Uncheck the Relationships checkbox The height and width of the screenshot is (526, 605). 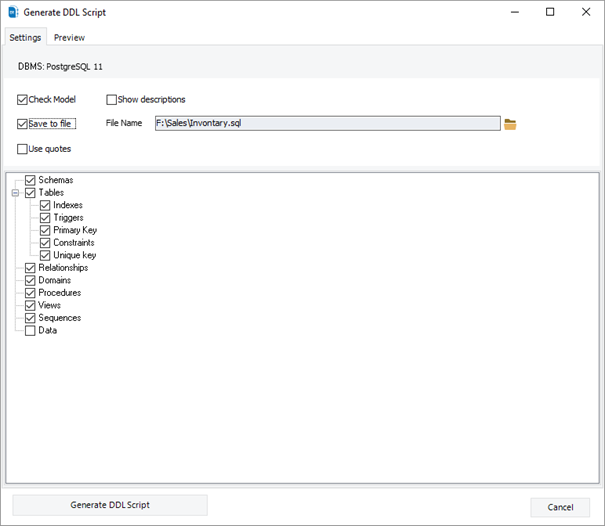pos(30,268)
